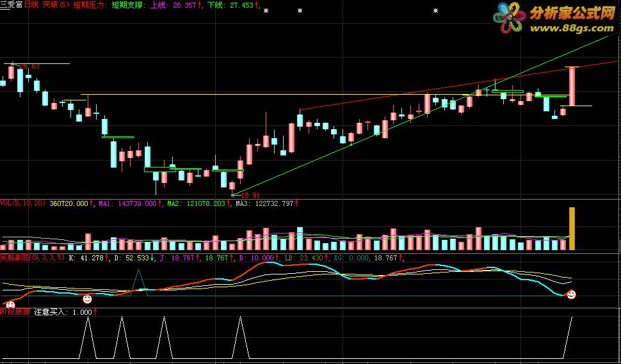The image size is (621, 364).
Task: Click the 26.63 high price label
Action: tap(29, 67)
